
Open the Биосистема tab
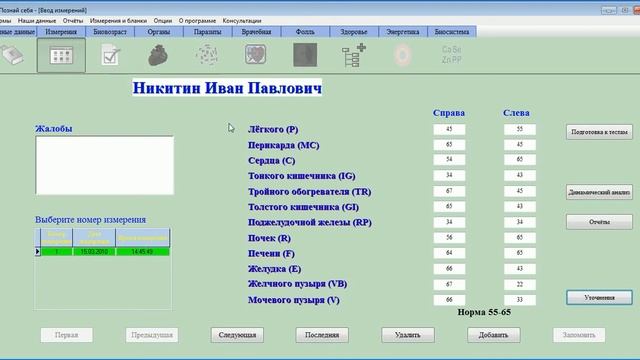452,31
